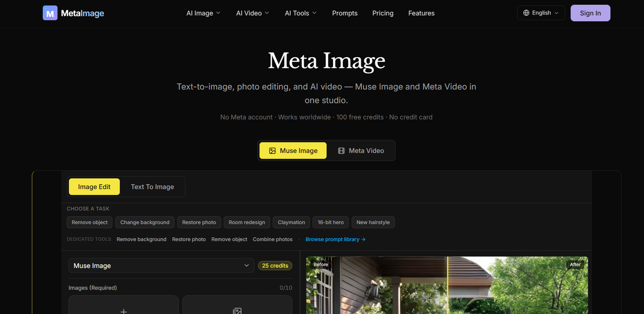Screen dimensions: 644x314
Task: Expand the AI Video navigation menu
Action: (x=252, y=13)
